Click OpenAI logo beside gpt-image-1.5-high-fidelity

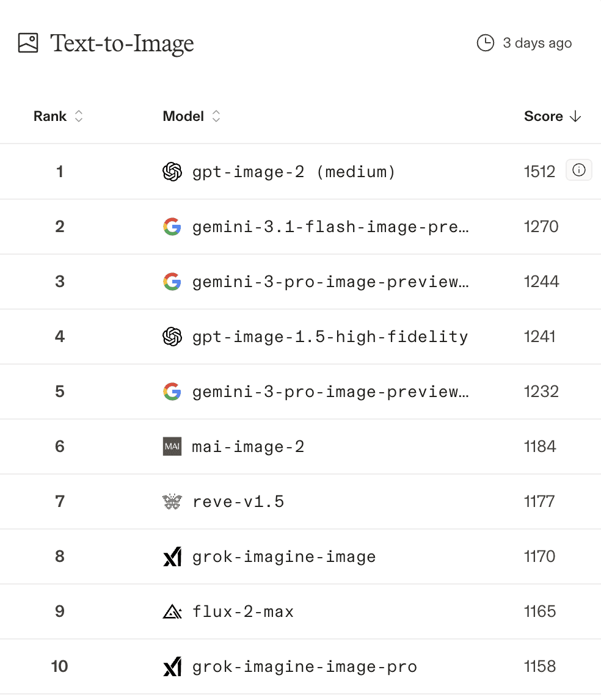click(172, 337)
